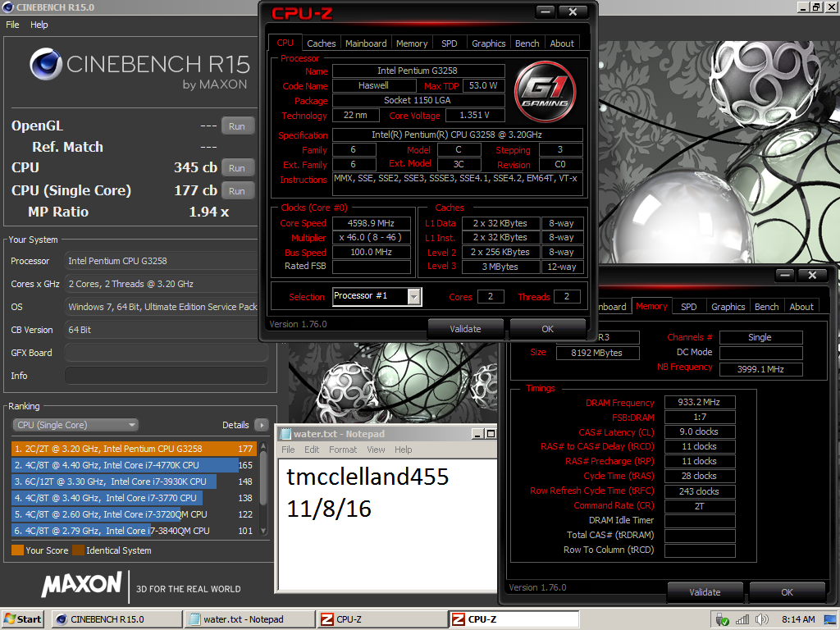
Task: Click OK in front CPU-Z window
Action: 547,329
